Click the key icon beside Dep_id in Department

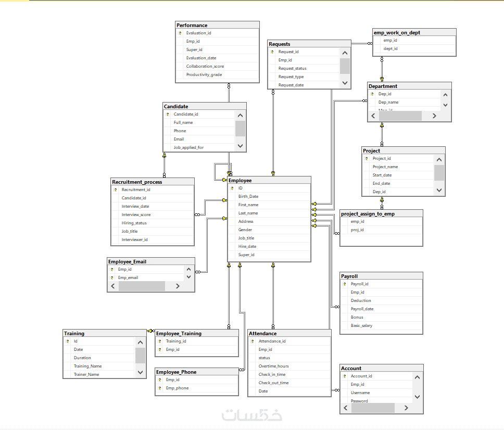(372, 94)
